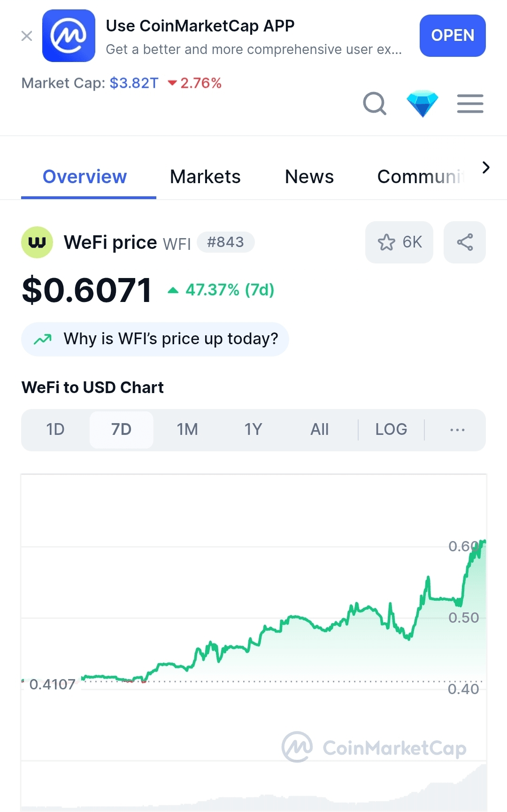Screen dimensions: 507x812
Task: Open the search magnifier icon
Action: (x=375, y=103)
